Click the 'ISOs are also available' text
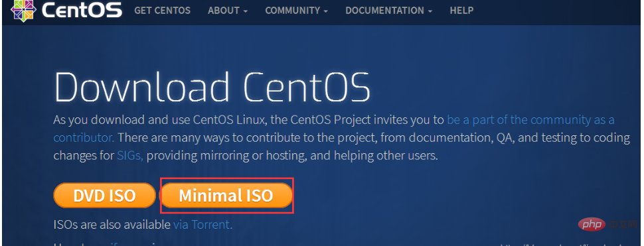 click(112, 225)
